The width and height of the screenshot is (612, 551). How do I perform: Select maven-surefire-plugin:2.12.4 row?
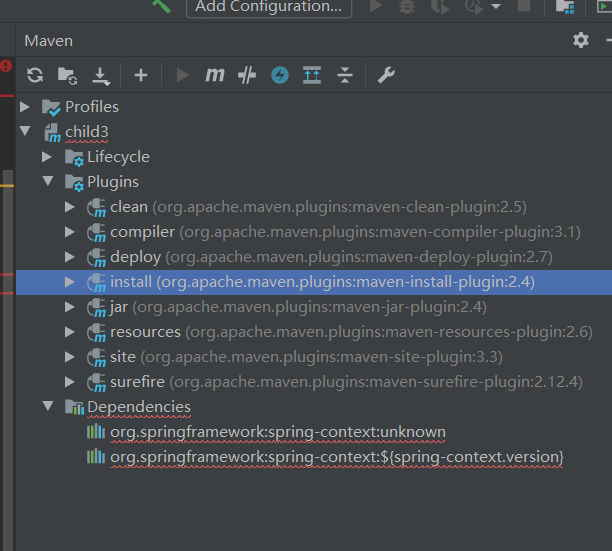314,382
